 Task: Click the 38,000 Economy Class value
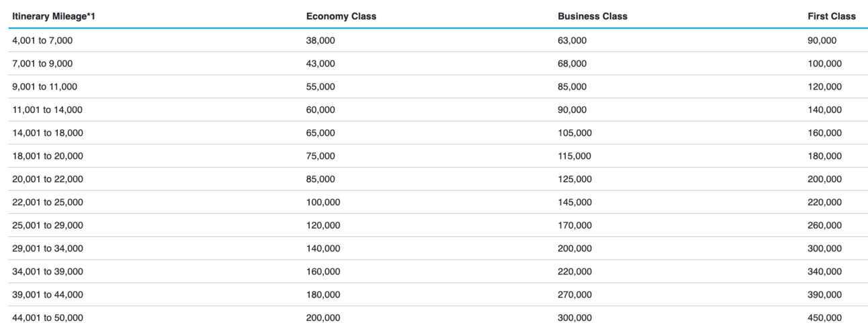click(x=320, y=40)
